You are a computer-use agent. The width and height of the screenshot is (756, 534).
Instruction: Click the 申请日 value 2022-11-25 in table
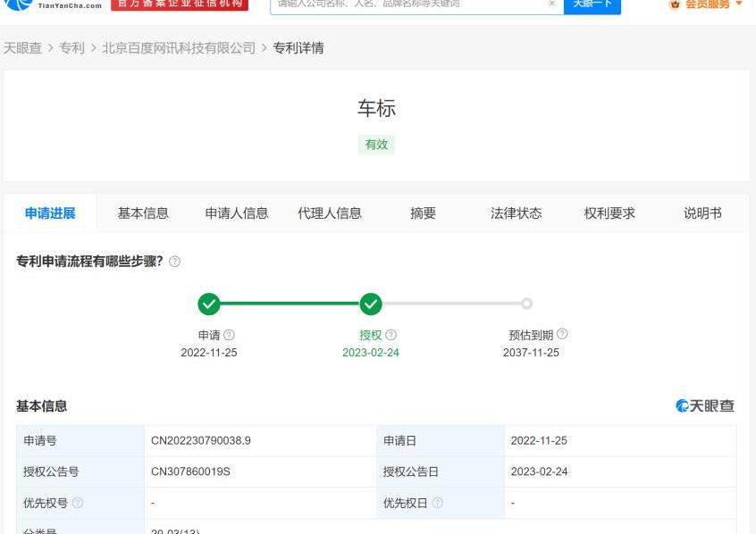[x=539, y=440]
